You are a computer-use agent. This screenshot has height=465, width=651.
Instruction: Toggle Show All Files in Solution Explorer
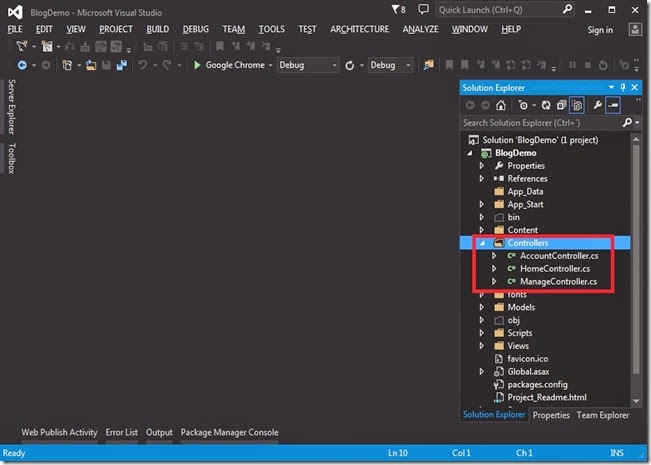[x=577, y=105]
